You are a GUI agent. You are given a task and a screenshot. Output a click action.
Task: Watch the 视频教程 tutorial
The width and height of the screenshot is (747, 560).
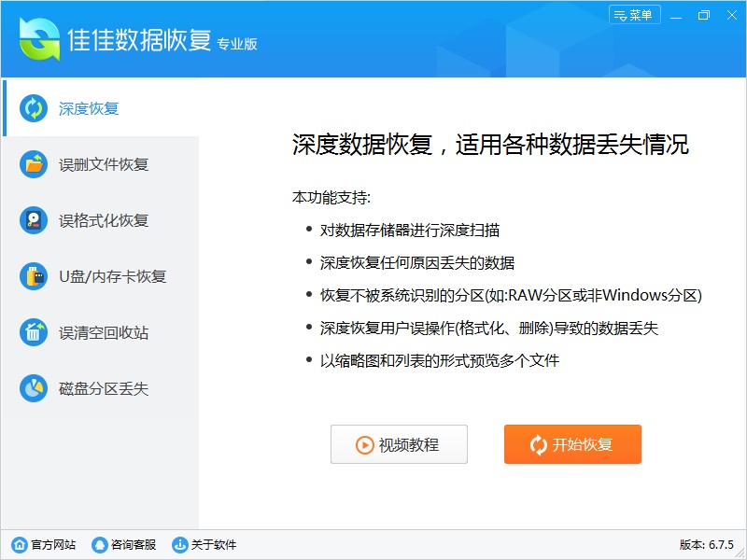coord(400,444)
